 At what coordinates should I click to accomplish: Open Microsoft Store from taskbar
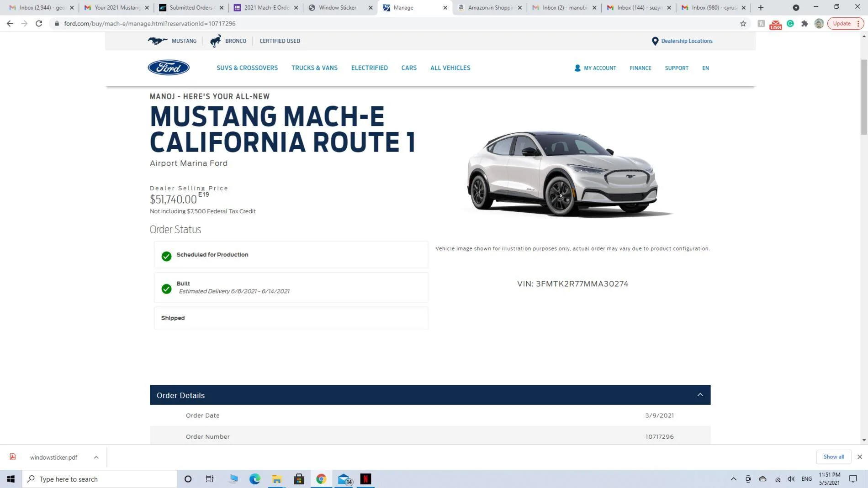299,479
